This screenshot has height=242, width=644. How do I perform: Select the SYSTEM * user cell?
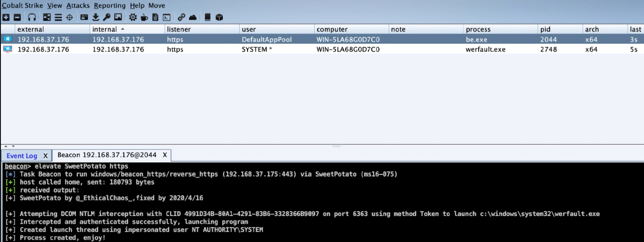coord(277,49)
